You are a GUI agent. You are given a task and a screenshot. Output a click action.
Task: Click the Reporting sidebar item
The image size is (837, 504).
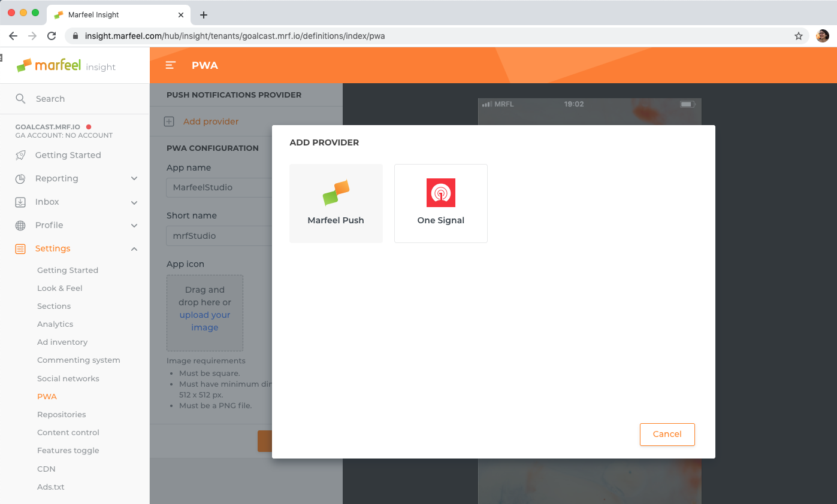click(x=75, y=178)
